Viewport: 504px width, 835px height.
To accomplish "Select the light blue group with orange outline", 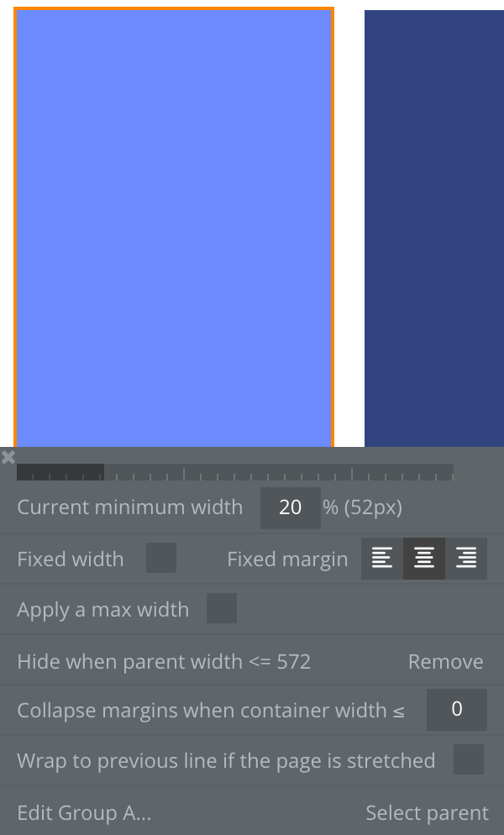I will (x=174, y=228).
